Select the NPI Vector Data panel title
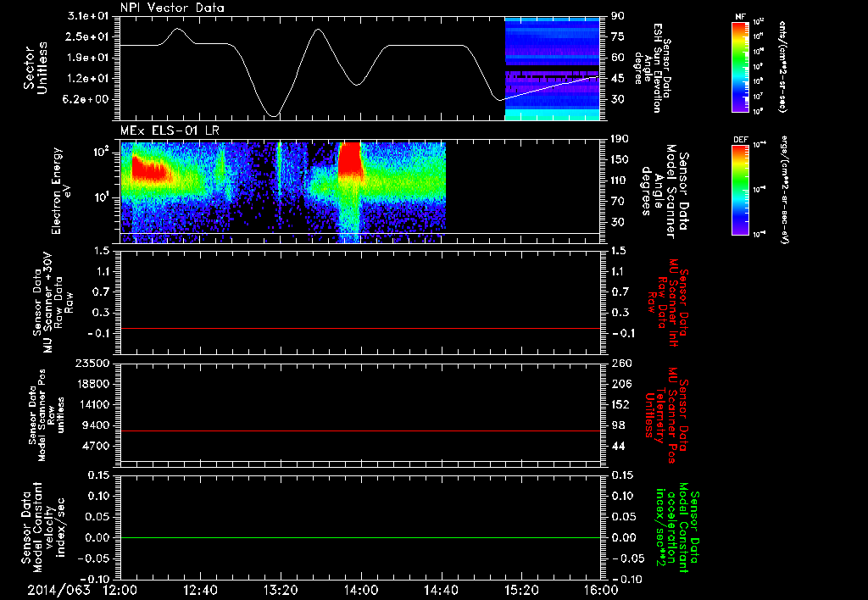The width and height of the screenshot is (868, 600). pyautogui.click(x=172, y=8)
